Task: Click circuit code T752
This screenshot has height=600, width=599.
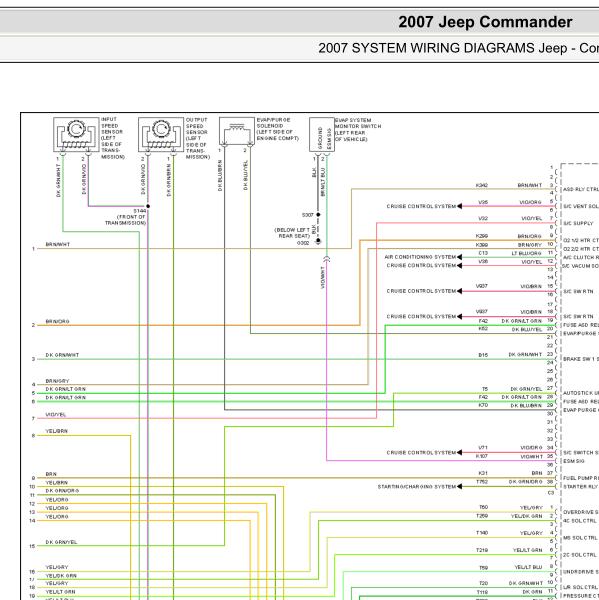Action: pos(482,482)
